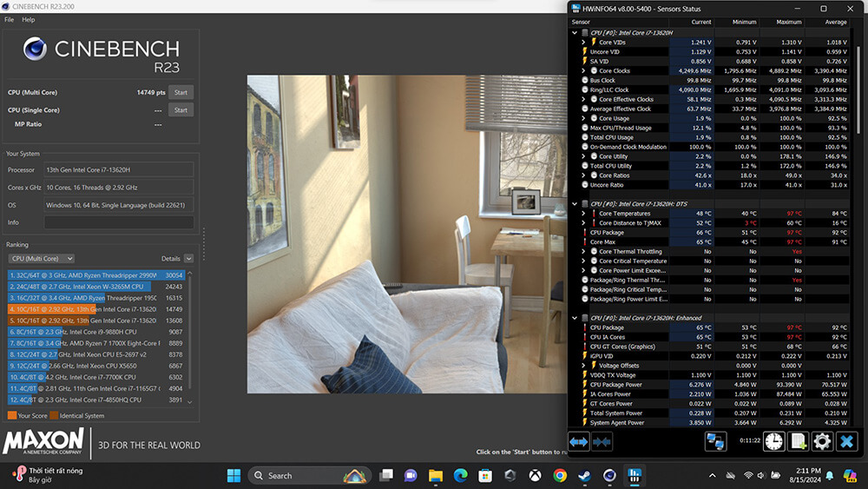Open the Wi-Fi tray icon

pyautogui.click(x=748, y=476)
